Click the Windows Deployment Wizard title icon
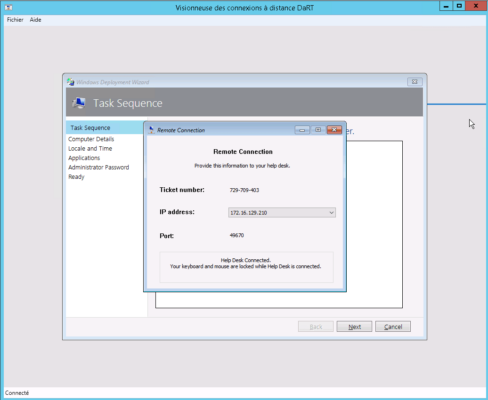 [x=70, y=82]
